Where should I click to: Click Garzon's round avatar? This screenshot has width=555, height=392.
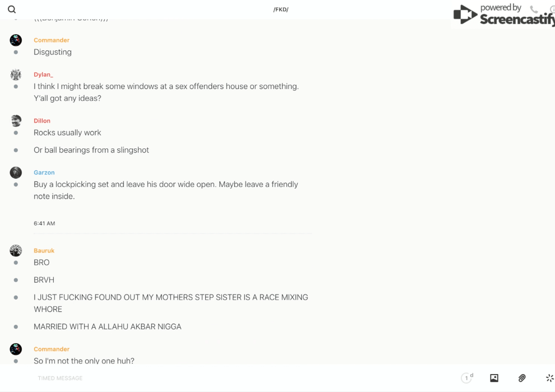point(16,172)
